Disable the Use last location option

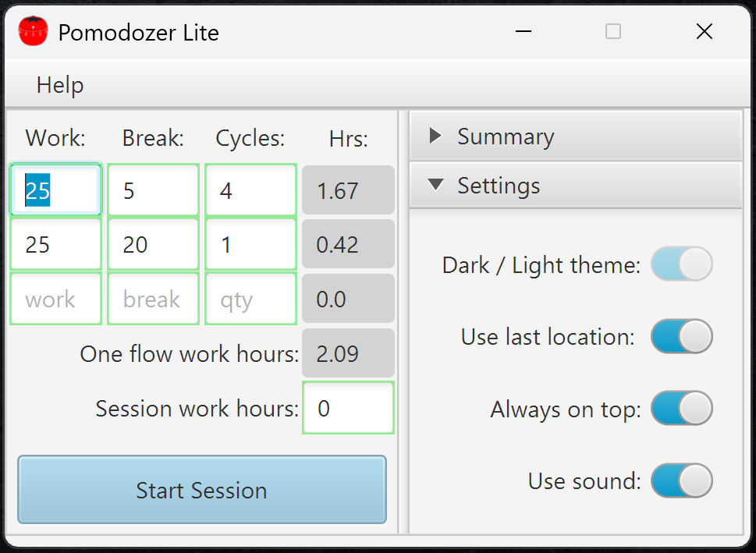(681, 336)
